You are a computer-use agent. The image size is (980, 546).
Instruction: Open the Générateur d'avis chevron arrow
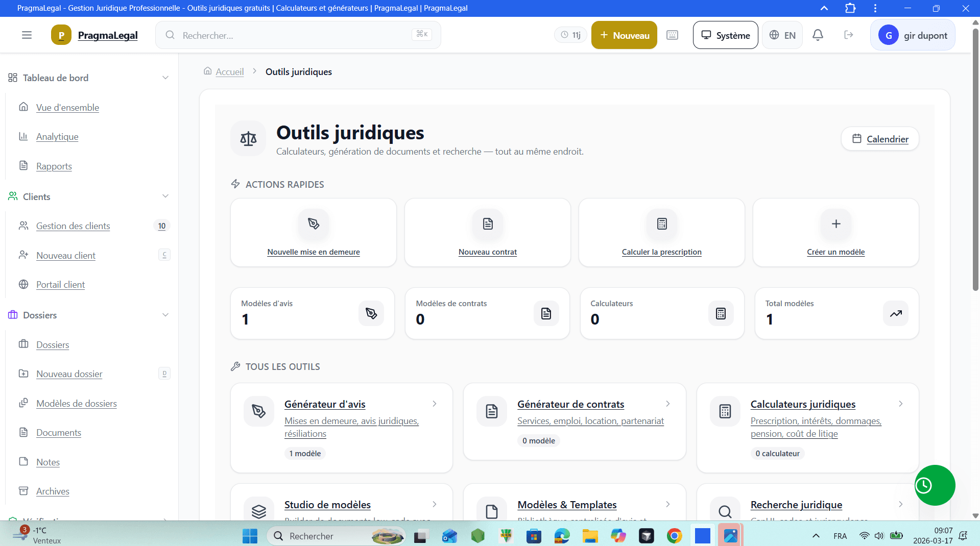coord(435,404)
